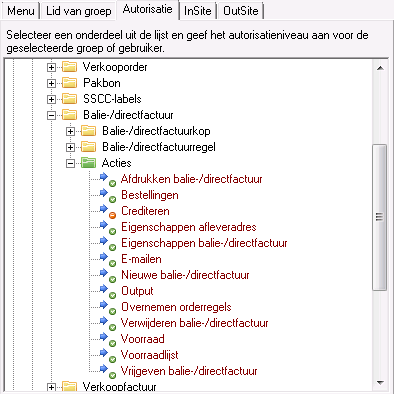This screenshot has height=394, width=394.
Task: Open the OutSite tab
Action: [x=241, y=11]
